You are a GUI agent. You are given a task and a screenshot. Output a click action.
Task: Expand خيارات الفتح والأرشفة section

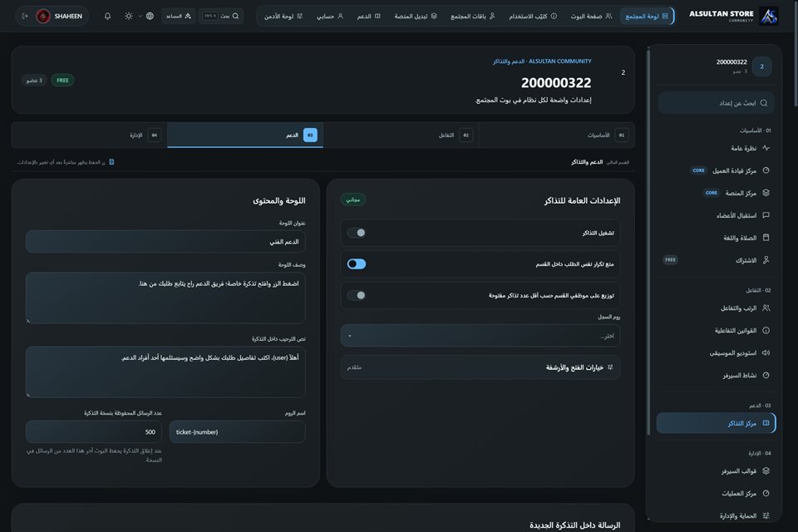480,367
